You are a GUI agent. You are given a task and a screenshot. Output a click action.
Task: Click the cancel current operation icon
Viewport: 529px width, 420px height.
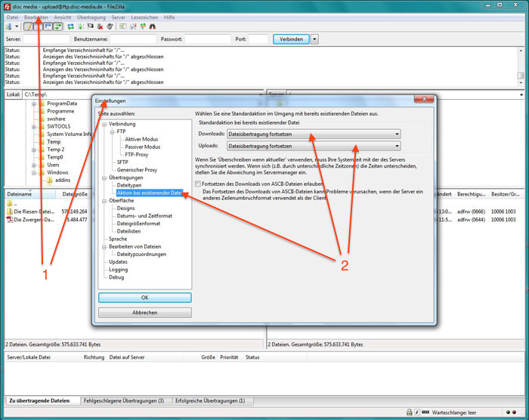(x=91, y=26)
